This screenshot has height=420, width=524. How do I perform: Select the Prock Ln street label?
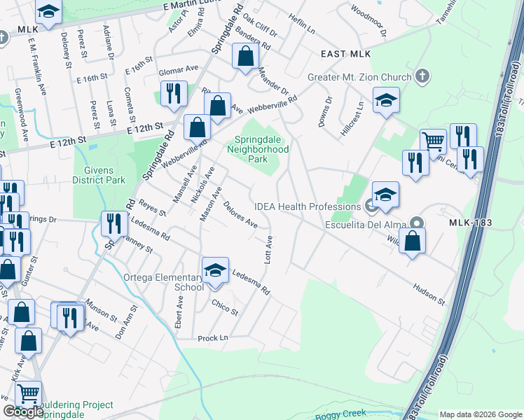point(213,338)
